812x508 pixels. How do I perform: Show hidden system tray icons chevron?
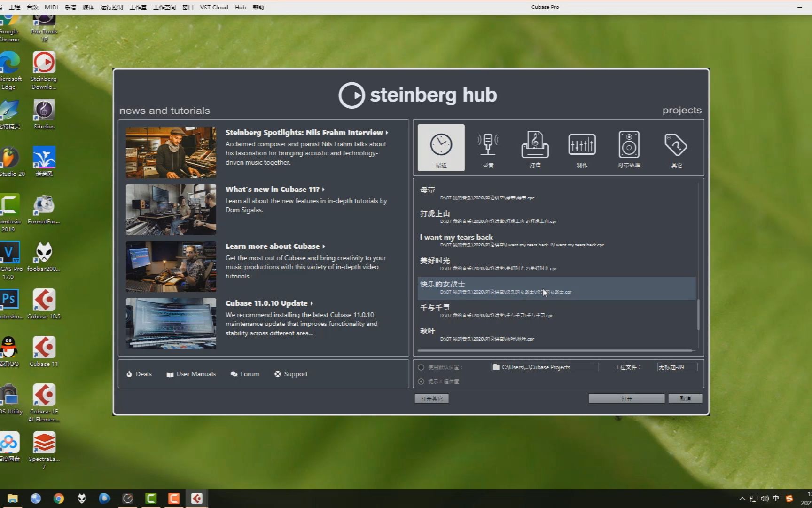tap(742, 499)
